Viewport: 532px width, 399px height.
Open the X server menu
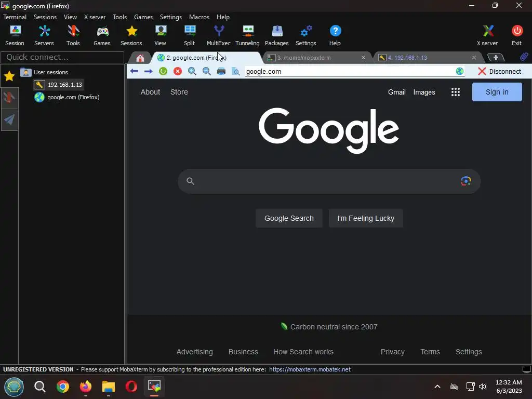(95, 17)
